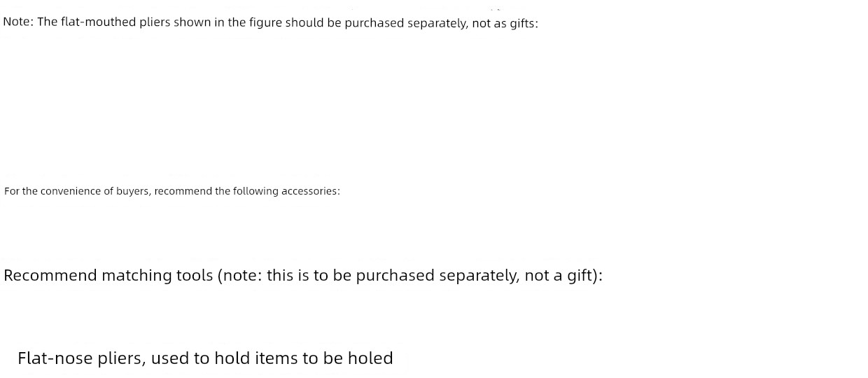Viewport: 868px width, 378px height.
Task: Click "not a gift):" text
Action: coord(564,275)
